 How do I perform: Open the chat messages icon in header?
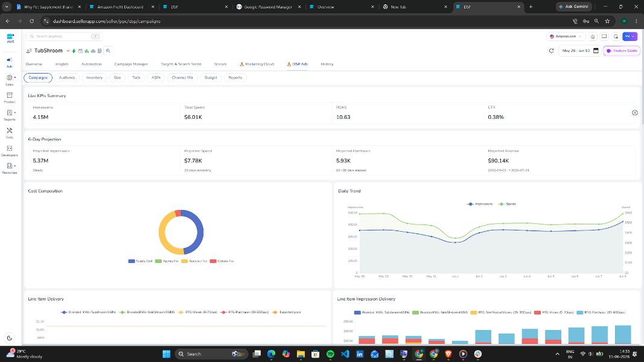(604, 37)
